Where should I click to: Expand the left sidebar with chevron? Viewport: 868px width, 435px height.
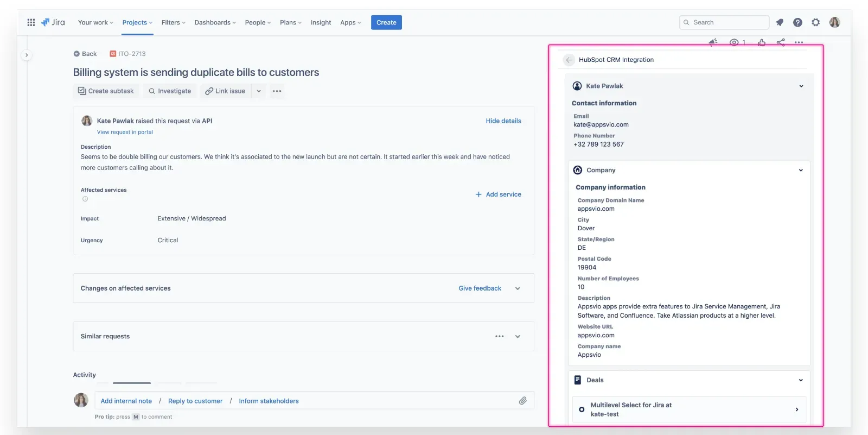pyautogui.click(x=26, y=55)
